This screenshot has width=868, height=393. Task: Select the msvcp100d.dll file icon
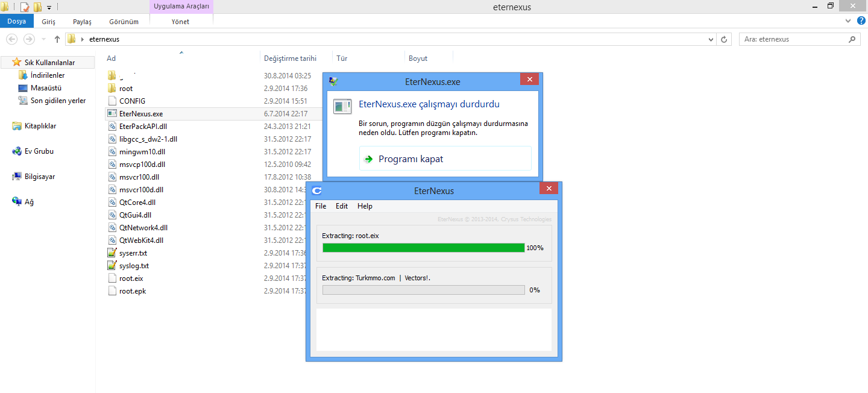coord(112,164)
